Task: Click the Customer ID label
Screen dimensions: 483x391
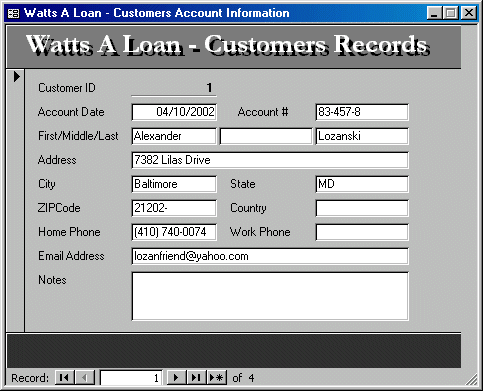Action: click(67, 88)
